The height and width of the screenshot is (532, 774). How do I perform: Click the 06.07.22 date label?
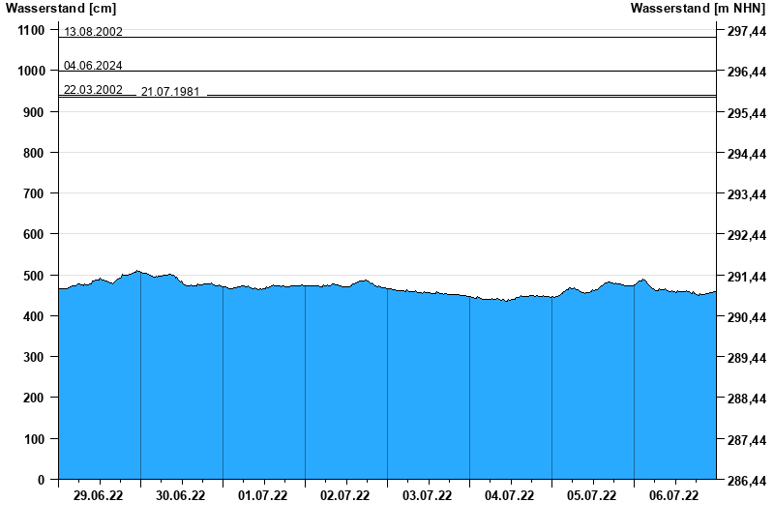pos(674,496)
